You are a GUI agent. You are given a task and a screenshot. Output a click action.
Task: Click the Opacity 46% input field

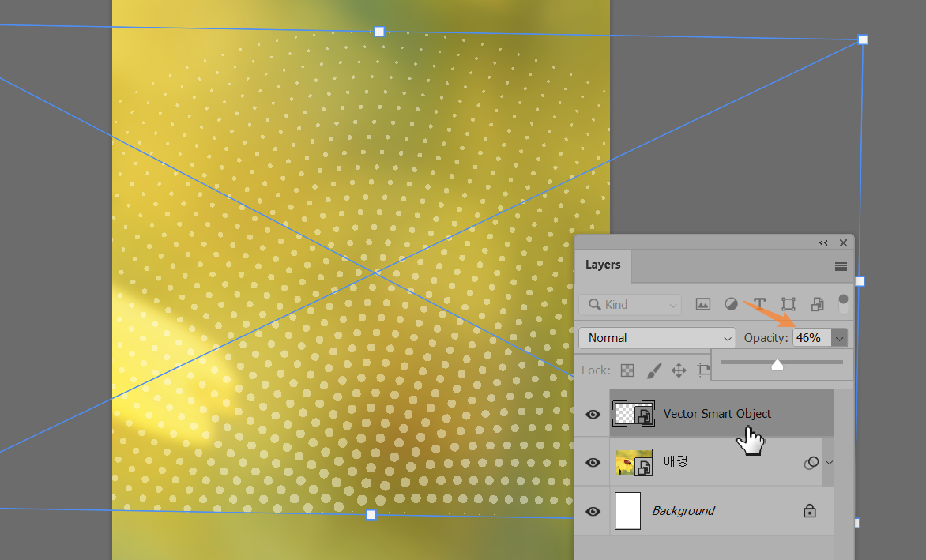[811, 338]
